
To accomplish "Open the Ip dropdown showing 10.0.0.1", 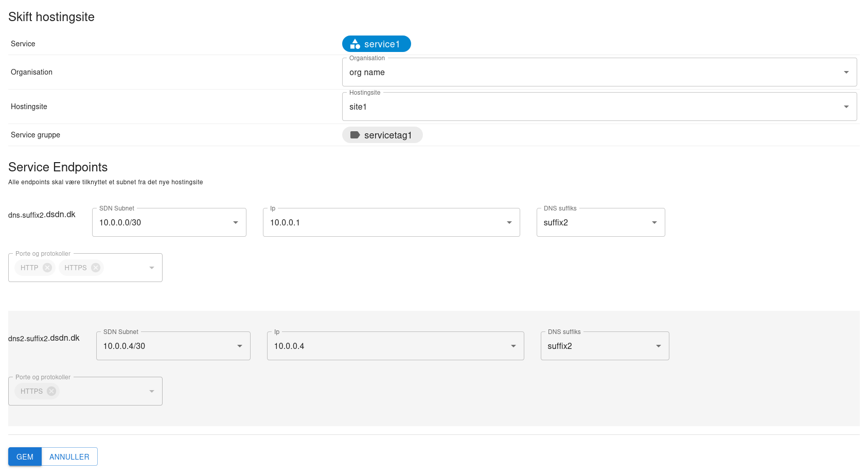I will click(x=509, y=222).
